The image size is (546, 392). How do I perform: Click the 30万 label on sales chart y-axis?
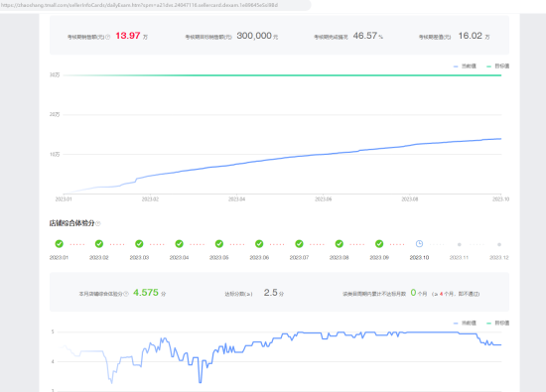point(55,75)
